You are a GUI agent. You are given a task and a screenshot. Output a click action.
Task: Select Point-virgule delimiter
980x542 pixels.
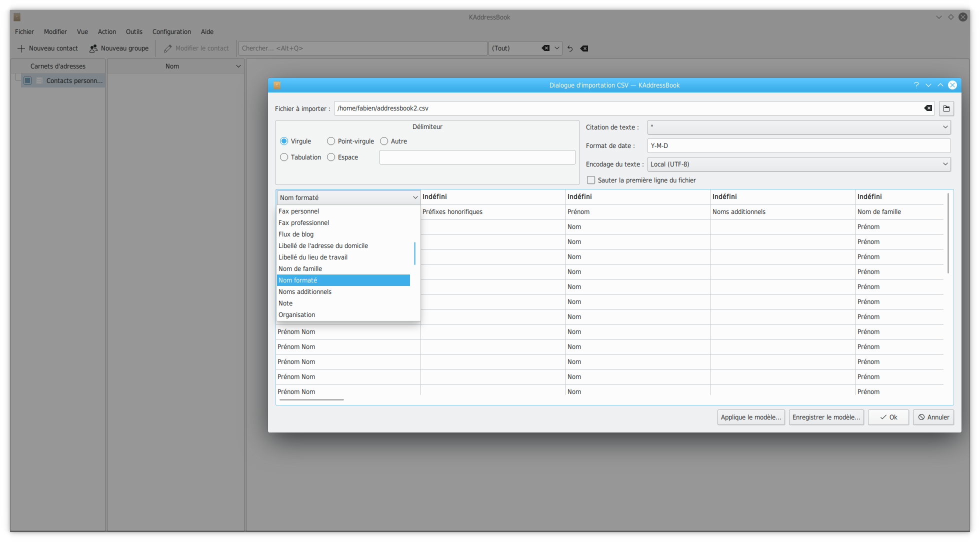pos(331,141)
